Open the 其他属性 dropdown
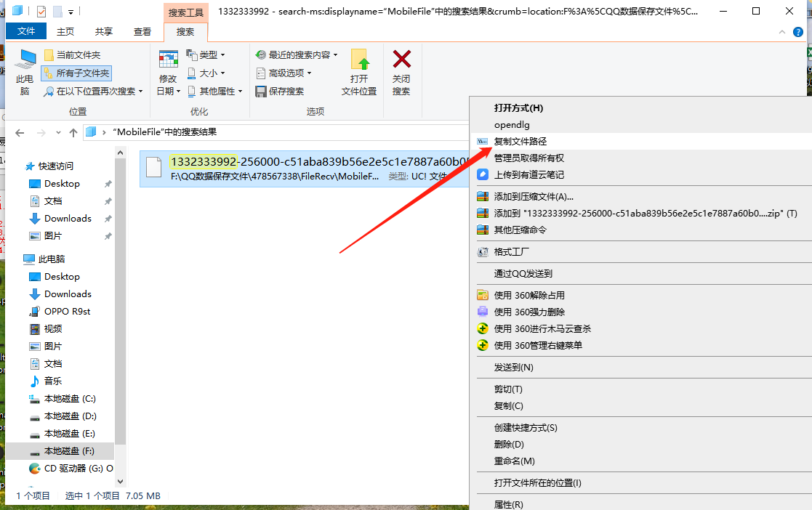812x510 pixels. (x=223, y=91)
